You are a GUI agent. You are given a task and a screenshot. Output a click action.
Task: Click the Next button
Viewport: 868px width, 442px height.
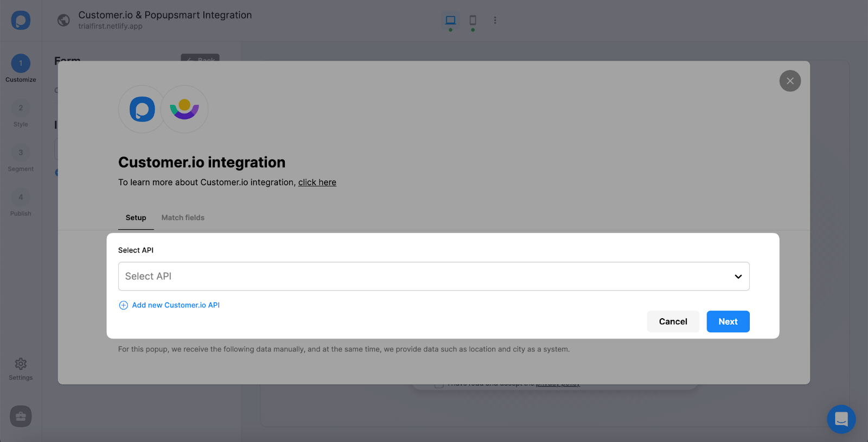[728, 321]
